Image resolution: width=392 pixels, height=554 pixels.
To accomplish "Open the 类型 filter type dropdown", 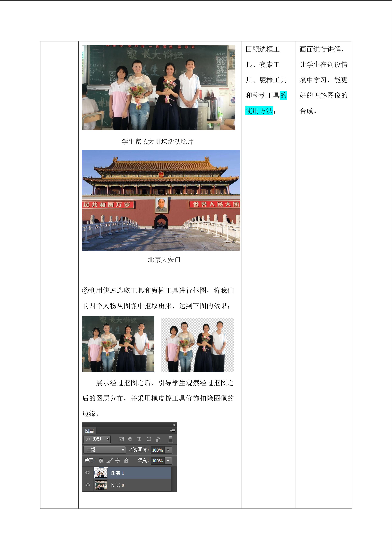I will coord(97,439).
